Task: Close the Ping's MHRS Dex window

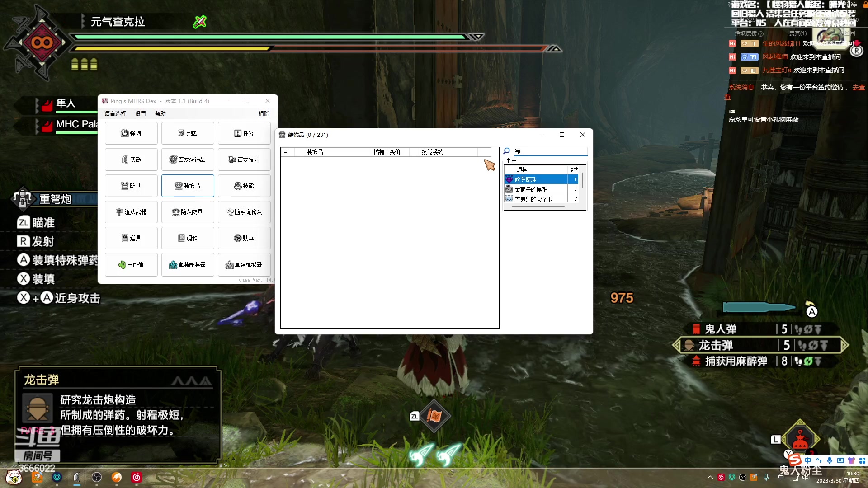Action: (x=268, y=101)
